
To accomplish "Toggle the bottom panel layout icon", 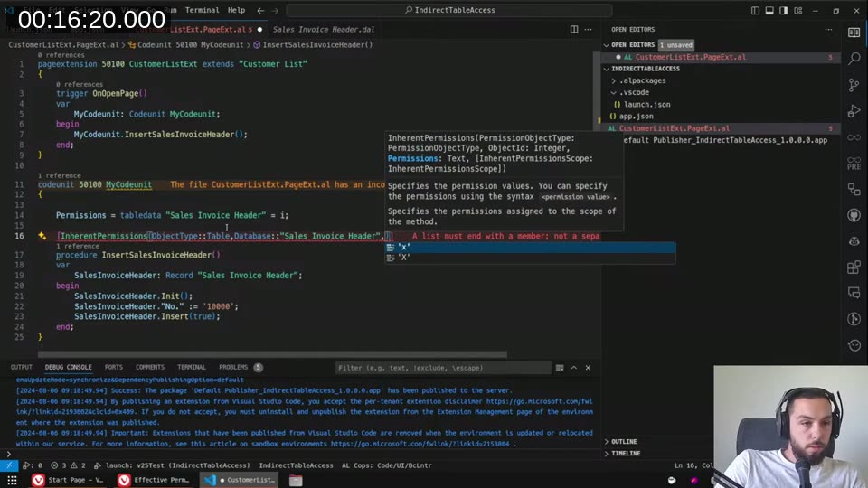I will coord(769,11).
